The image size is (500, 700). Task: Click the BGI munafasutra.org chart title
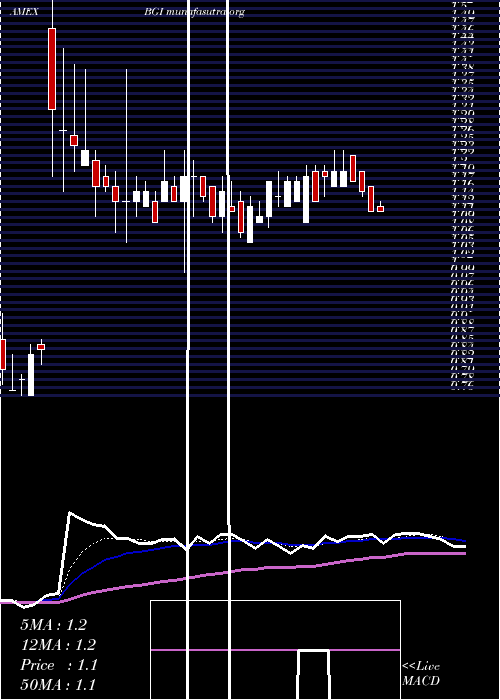click(x=194, y=12)
